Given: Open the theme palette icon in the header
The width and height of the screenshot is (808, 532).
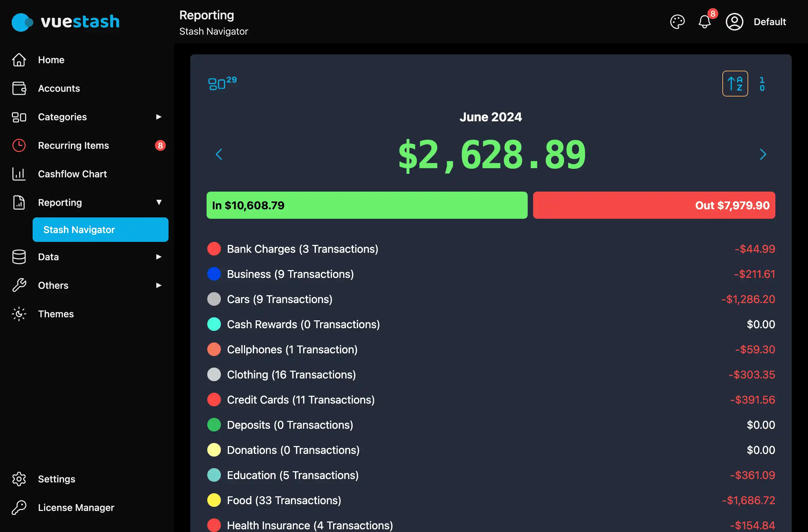Looking at the screenshot, I should coord(678,22).
